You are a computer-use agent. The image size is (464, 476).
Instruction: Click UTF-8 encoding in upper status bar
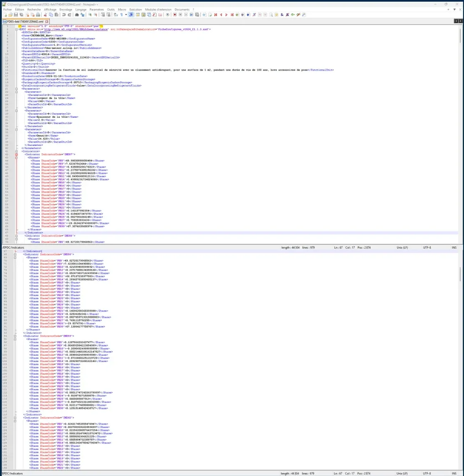click(x=427, y=248)
